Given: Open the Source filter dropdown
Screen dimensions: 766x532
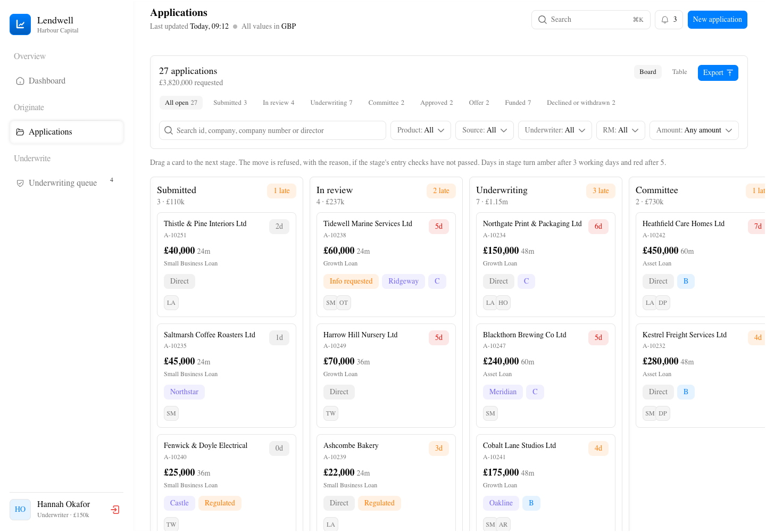Looking at the screenshot, I should click(x=485, y=130).
